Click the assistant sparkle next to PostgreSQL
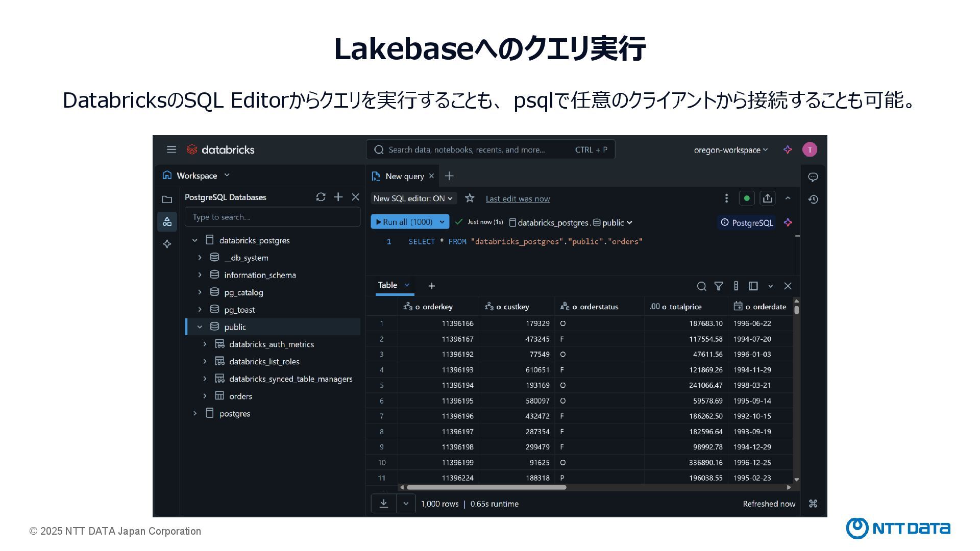The image size is (980, 551). (788, 222)
